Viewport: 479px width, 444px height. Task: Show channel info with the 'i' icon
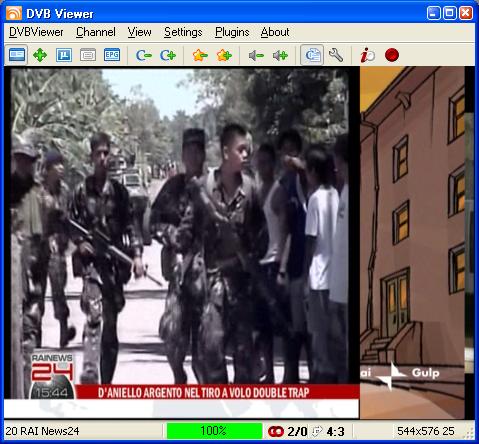coord(368,55)
